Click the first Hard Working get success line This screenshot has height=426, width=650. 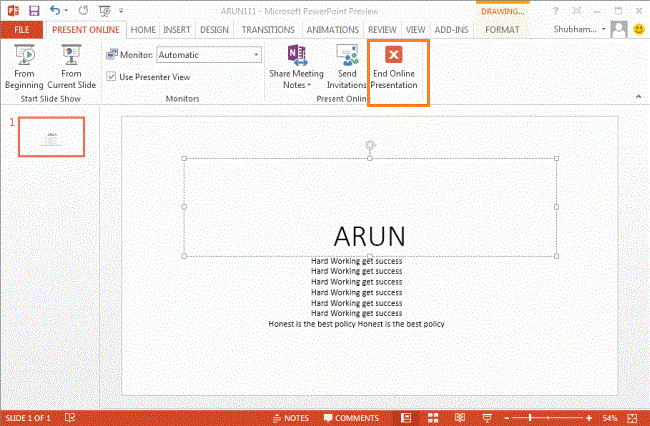pyautogui.click(x=357, y=261)
